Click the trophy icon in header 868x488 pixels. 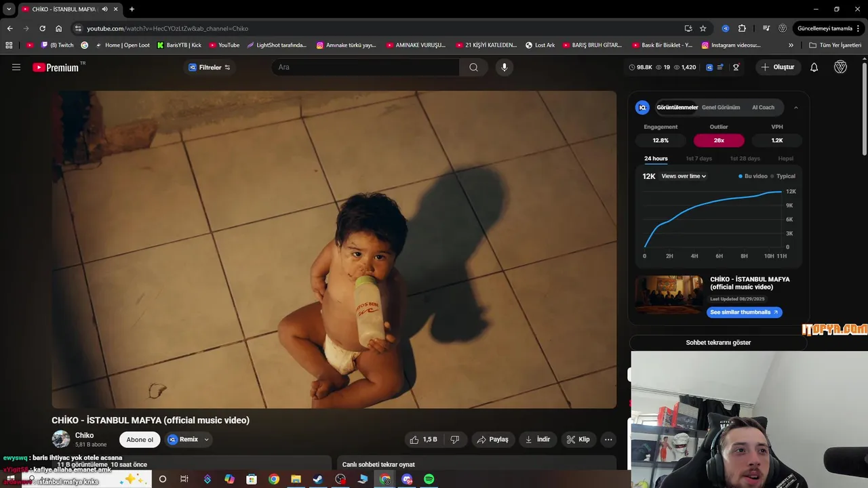(x=736, y=67)
